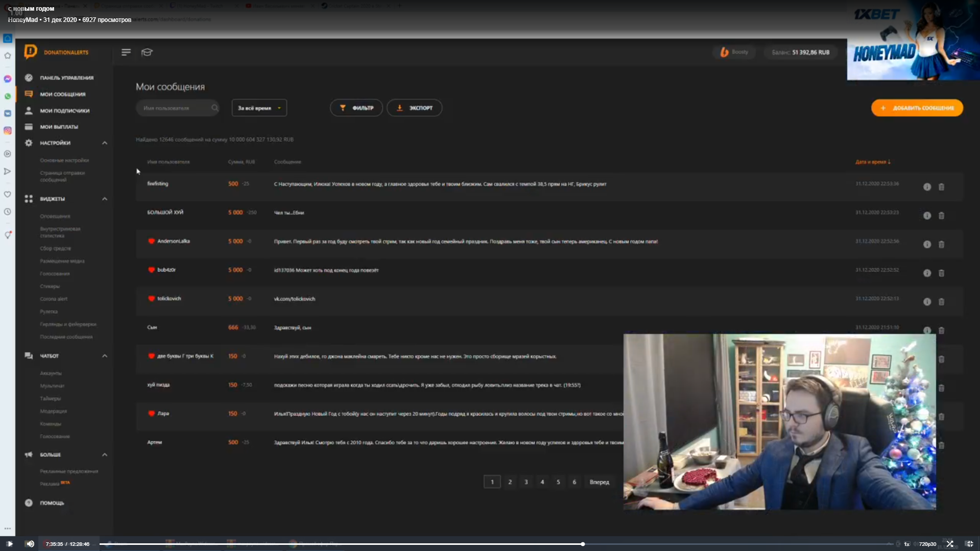Jump to page 4 in the pagination
The height and width of the screenshot is (551, 980).
coord(542,482)
